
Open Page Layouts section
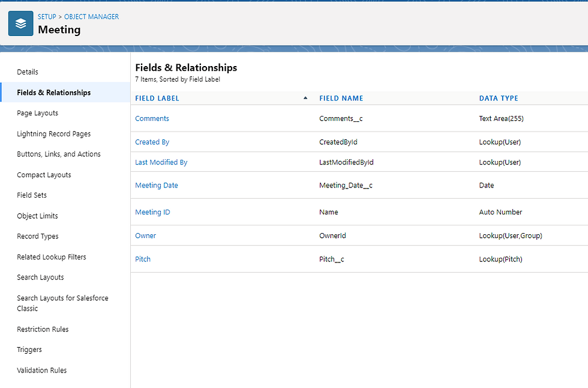[37, 113]
